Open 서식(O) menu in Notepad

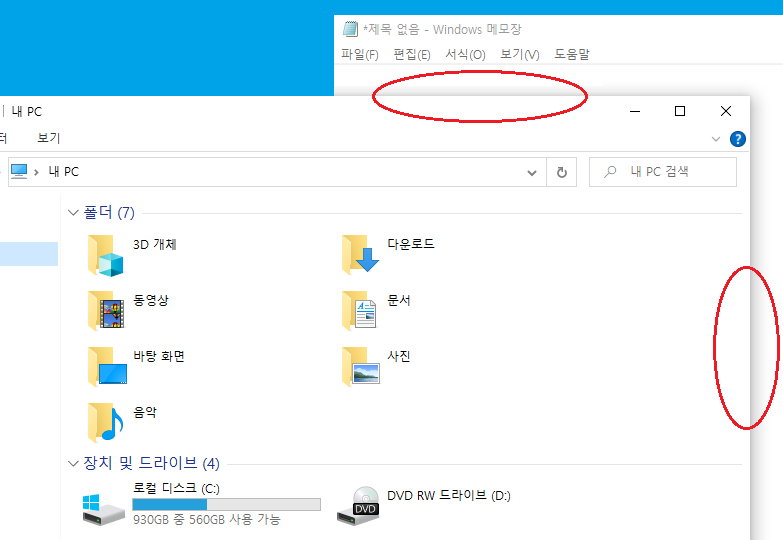pyautogui.click(x=465, y=54)
